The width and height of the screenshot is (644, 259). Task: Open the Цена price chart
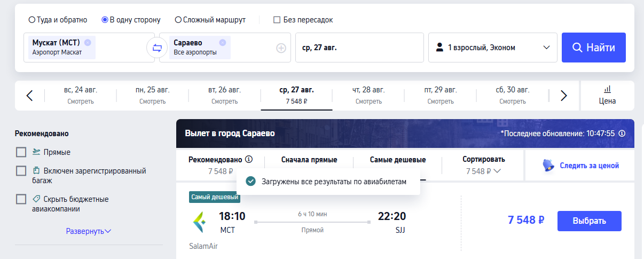coord(607,95)
